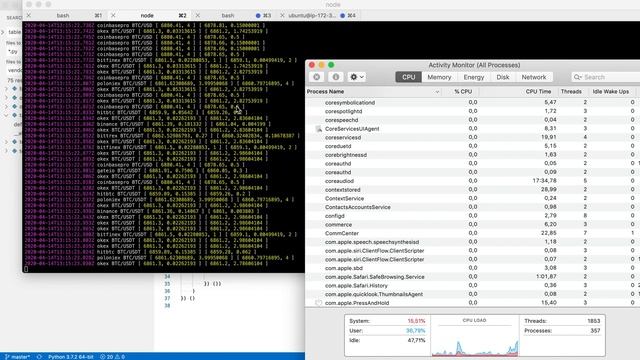Select the contextstored process row

473,190
